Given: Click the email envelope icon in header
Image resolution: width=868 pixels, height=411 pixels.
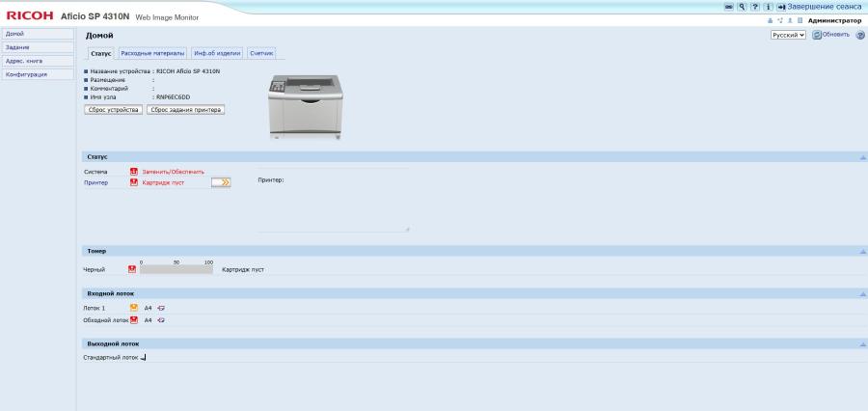Looking at the screenshot, I should [x=729, y=7].
